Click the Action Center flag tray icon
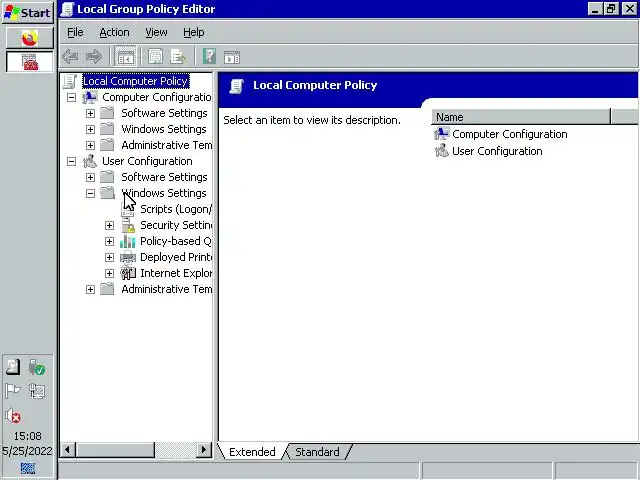 click(13, 391)
